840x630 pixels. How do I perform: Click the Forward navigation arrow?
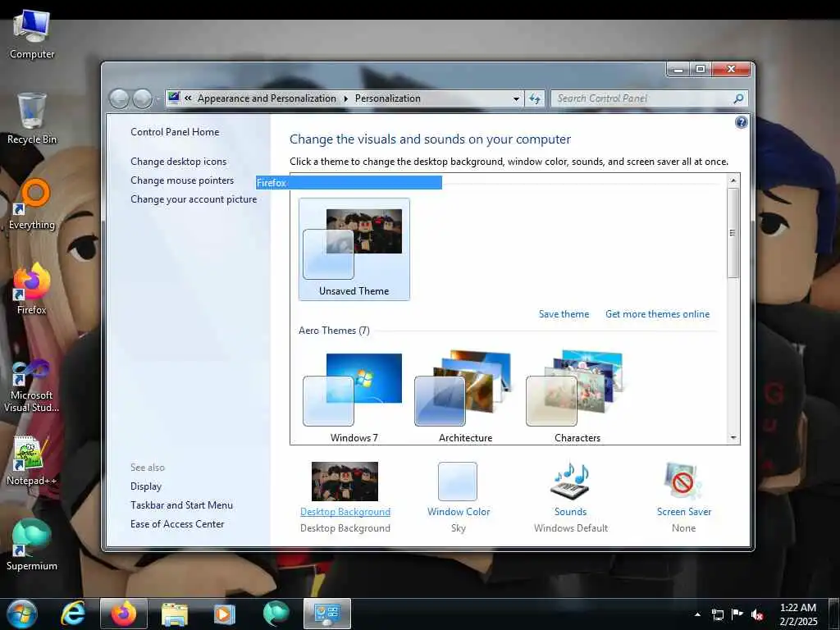coord(142,98)
